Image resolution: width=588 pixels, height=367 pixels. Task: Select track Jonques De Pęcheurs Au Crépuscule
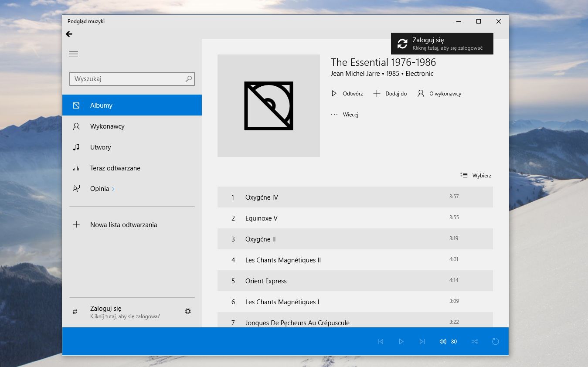pos(355,320)
